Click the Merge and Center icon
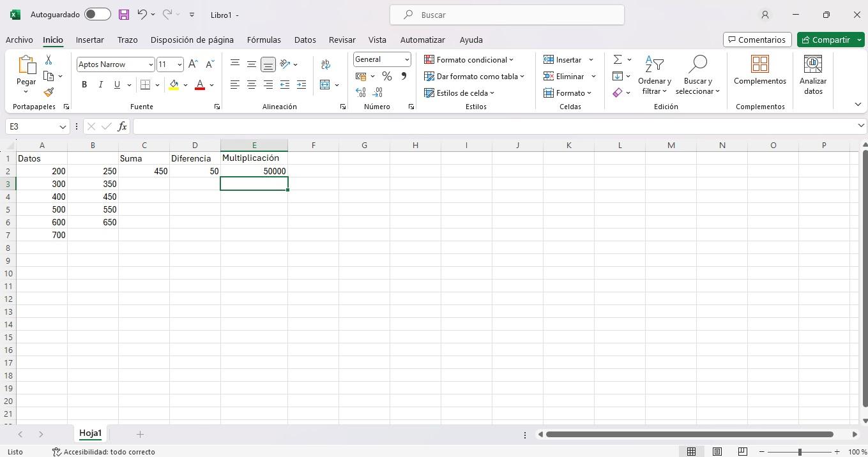Viewport: 868px width, 457px height. tap(325, 84)
